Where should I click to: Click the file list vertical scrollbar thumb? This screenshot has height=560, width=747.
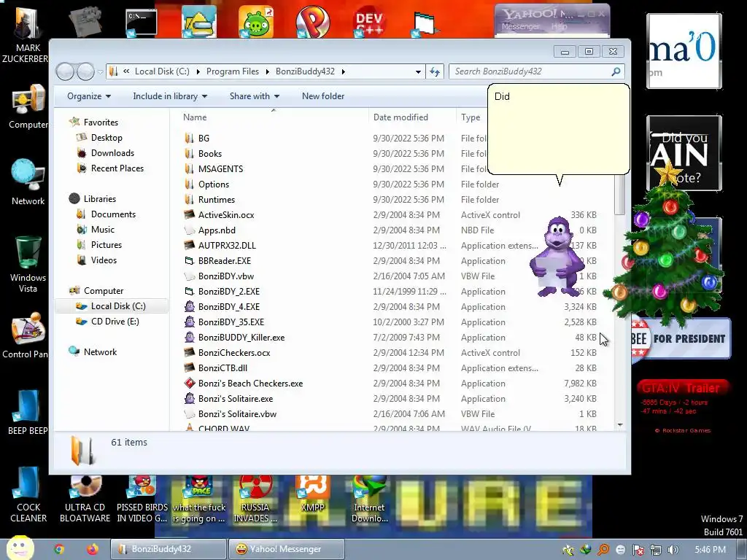click(620, 194)
